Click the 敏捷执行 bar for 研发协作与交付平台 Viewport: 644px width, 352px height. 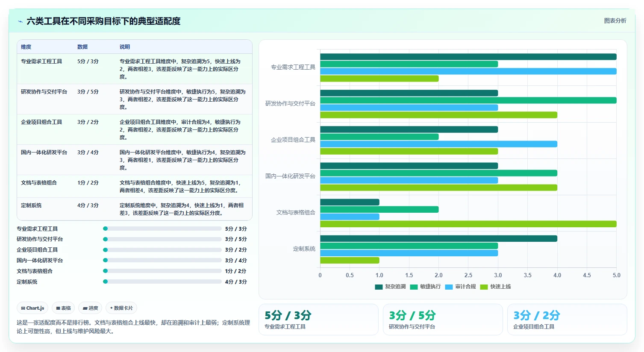(x=468, y=100)
